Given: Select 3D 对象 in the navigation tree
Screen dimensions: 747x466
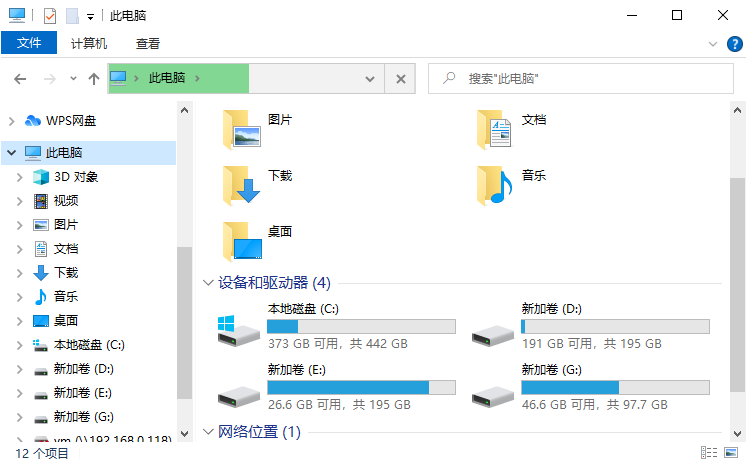Looking at the screenshot, I should click(76, 177).
